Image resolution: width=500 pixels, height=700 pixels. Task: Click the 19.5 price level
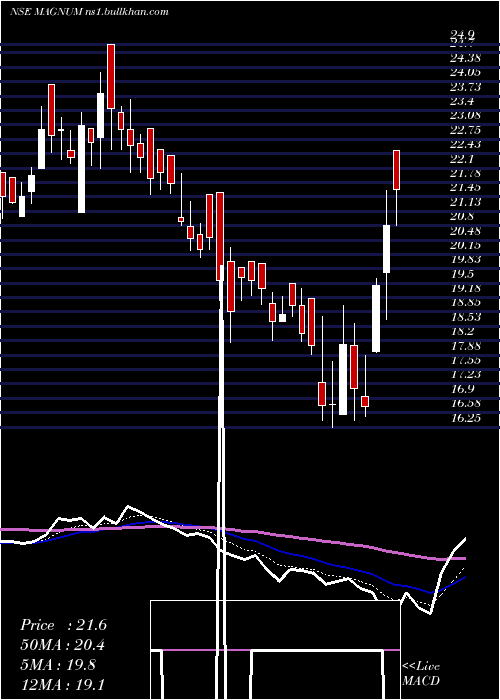pos(462,274)
